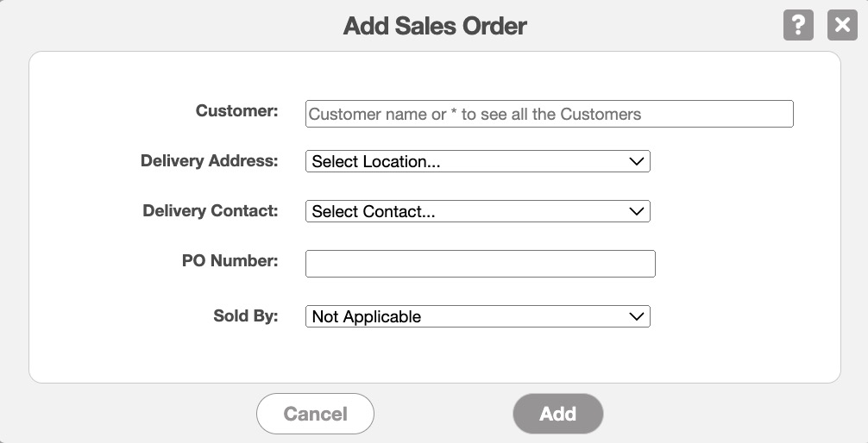Focus the PO Number text field

(x=481, y=264)
